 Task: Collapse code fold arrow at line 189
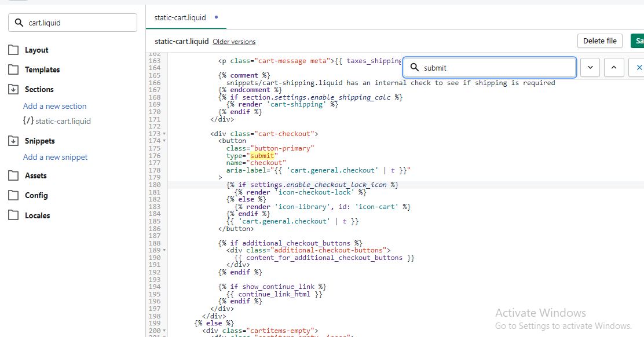point(164,250)
